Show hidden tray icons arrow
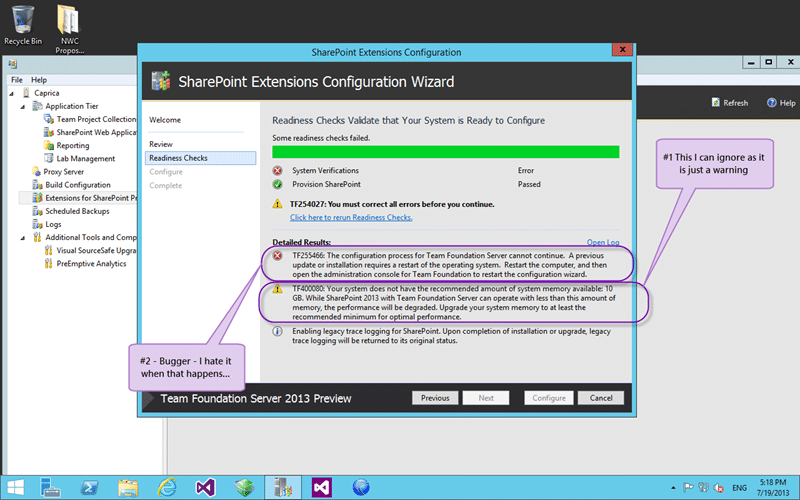The height and width of the screenshot is (500, 800). [673, 488]
